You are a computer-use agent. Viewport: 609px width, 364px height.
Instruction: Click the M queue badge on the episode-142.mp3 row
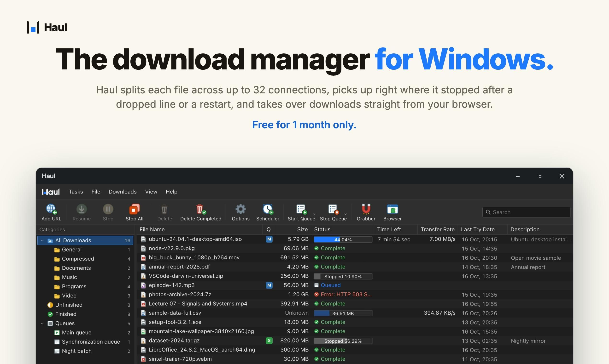269,285
